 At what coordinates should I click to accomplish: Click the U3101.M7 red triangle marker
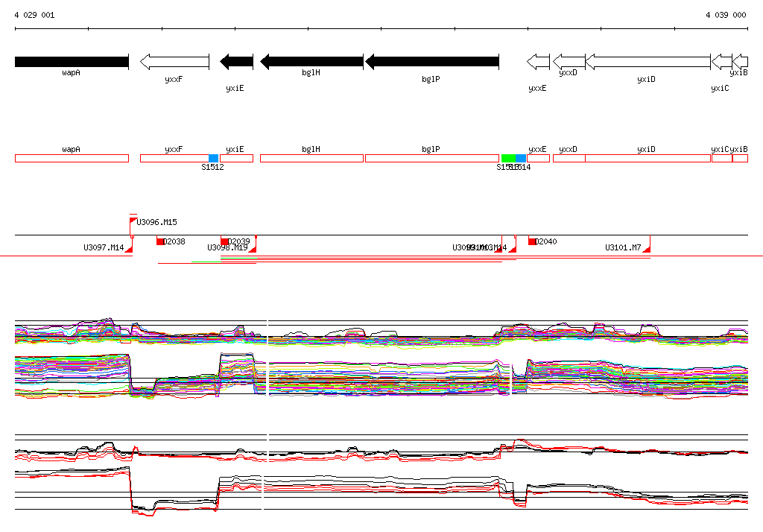(x=646, y=249)
